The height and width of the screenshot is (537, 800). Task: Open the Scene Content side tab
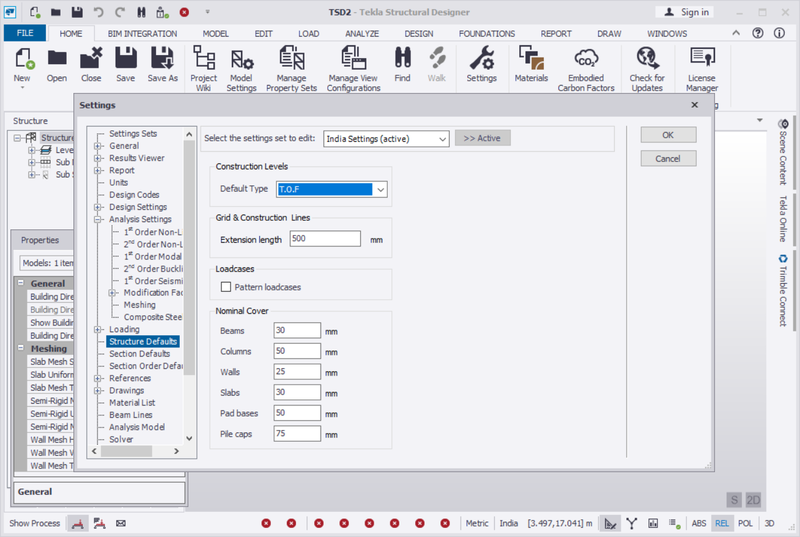coord(783,152)
